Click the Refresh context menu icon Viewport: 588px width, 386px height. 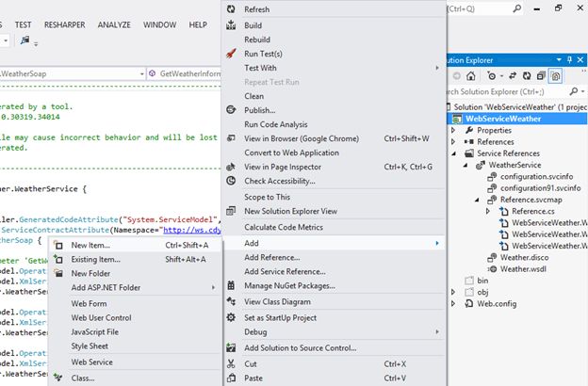coord(231,9)
